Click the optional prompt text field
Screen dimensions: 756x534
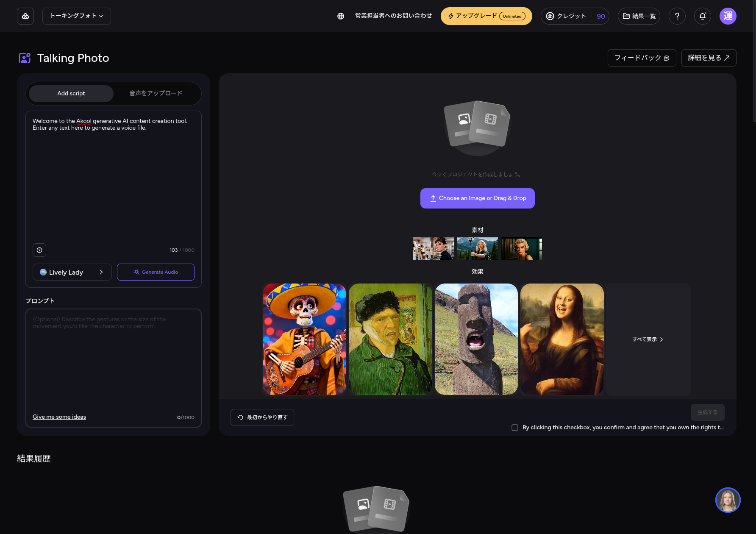click(x=113, y=360)
